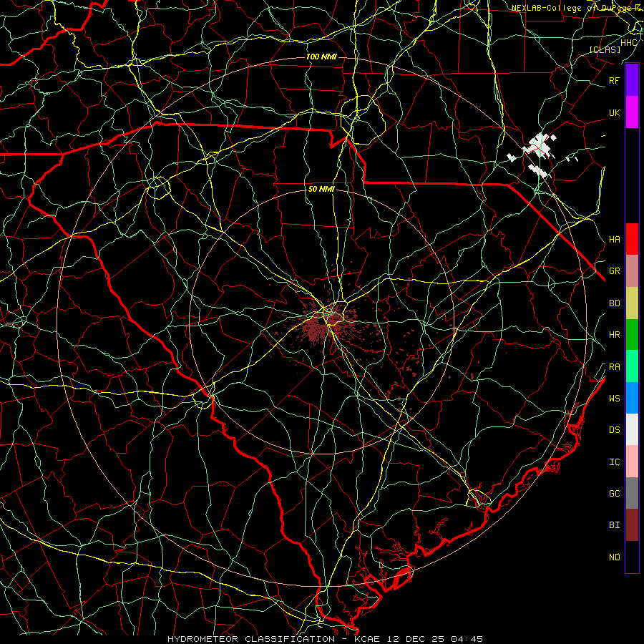Select the IC legend label
644x644 pixels.
(614, 462)
